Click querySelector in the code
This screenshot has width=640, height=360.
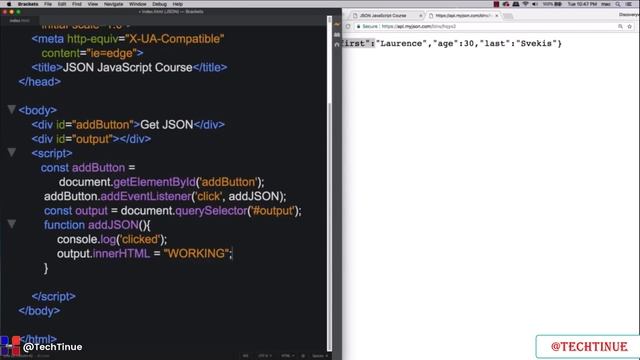click(211, 211)
